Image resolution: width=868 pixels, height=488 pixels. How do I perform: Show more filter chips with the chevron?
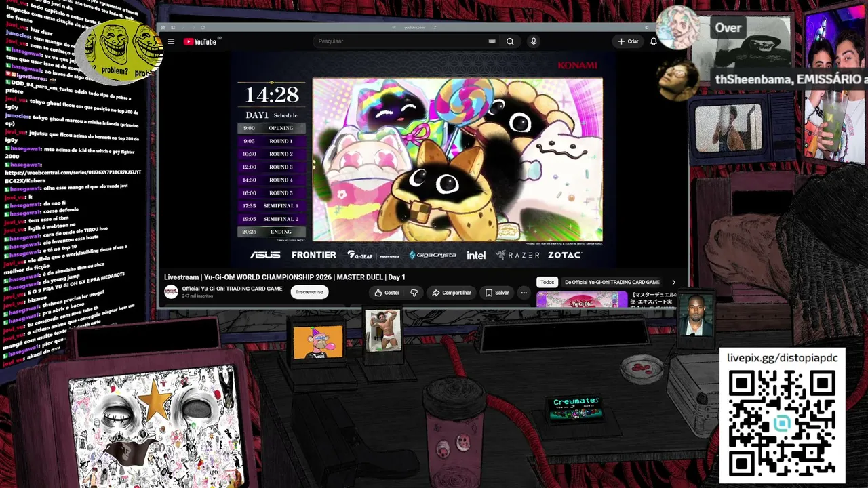coord(673,282)
